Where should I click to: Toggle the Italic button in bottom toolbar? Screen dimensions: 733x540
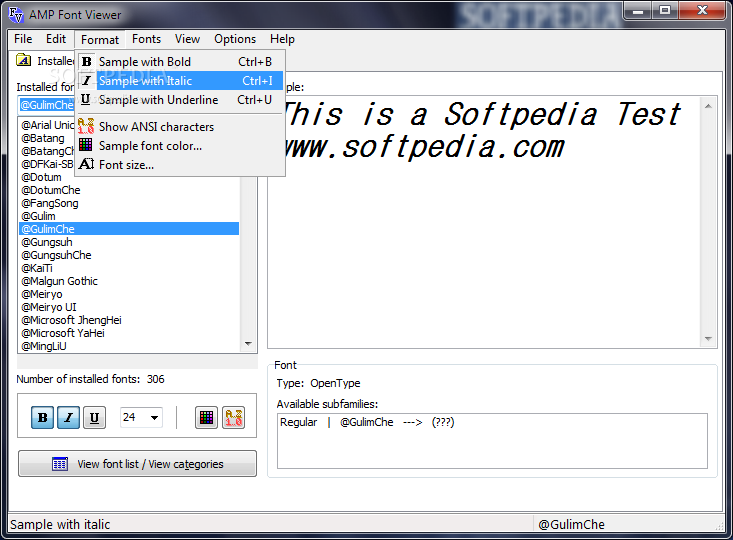(x=68, y=417)
